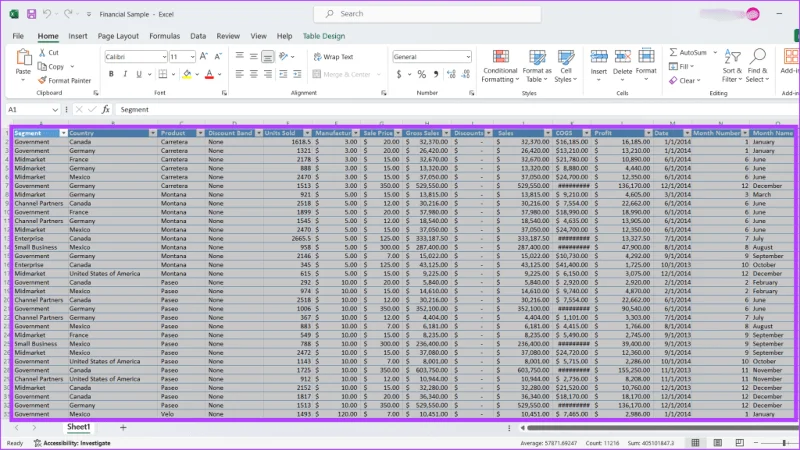Click in the Search box
Screen dimensions: 800x450
coord(428,14)
